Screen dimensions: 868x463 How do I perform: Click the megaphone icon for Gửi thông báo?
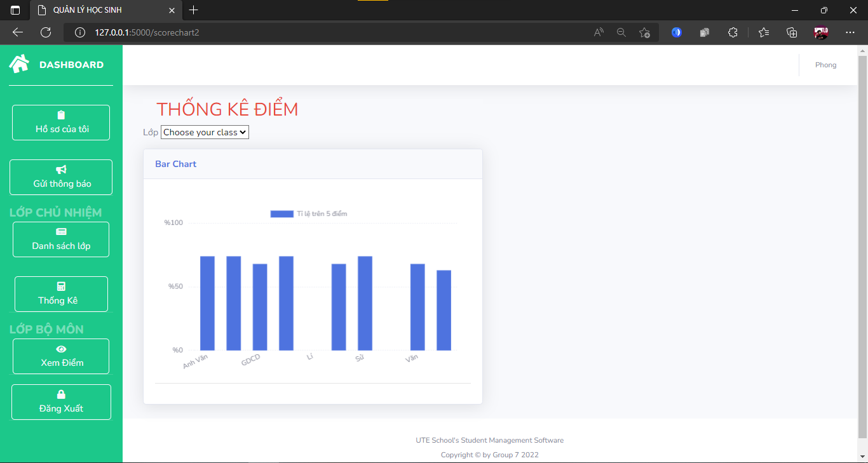[x=60, y=170]
